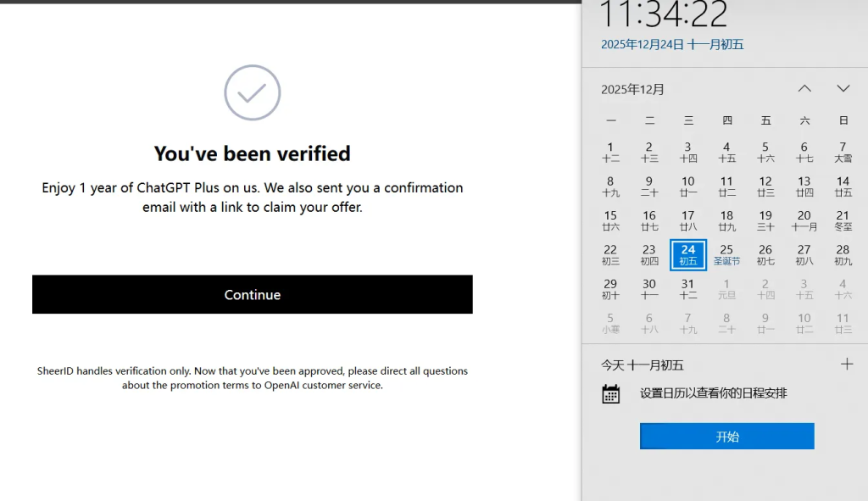This screenshot has height=501, width=868.
Task: Click the 2025年12月24日 full date link
Action: [671, 44]
